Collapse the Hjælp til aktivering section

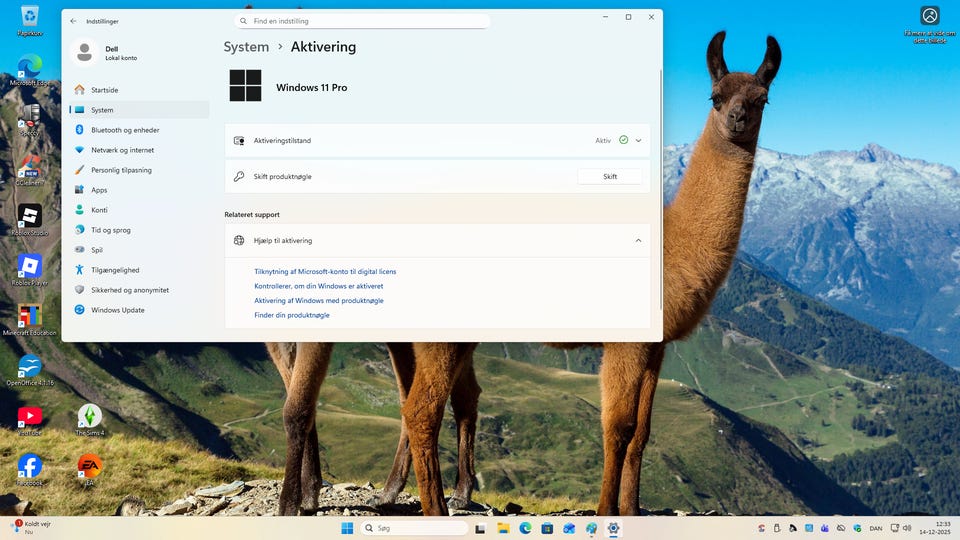[x=638, y=241]
